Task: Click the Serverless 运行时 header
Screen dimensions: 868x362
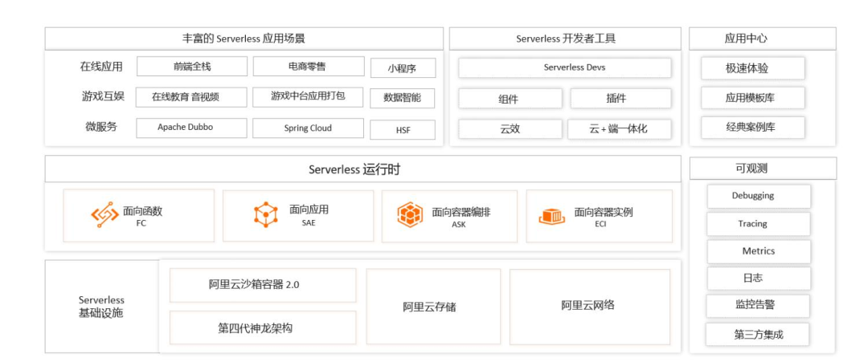Action: [x=363, y=169]
